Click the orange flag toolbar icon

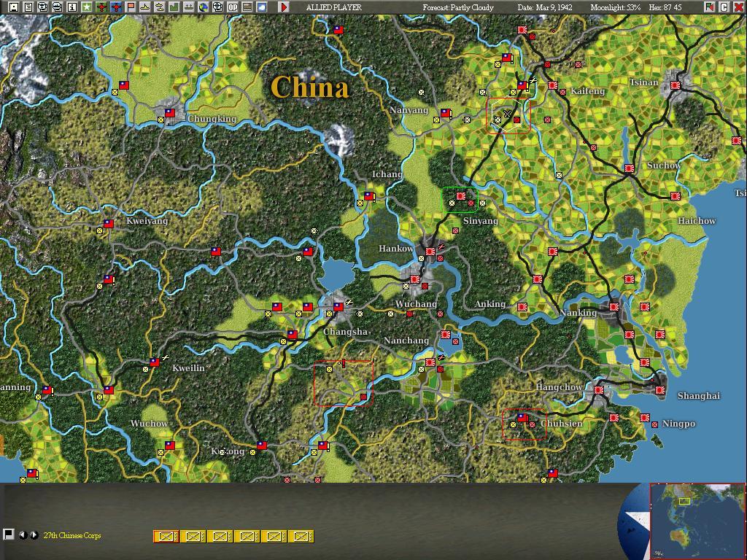pyautogui.click(x=131, y=7)
